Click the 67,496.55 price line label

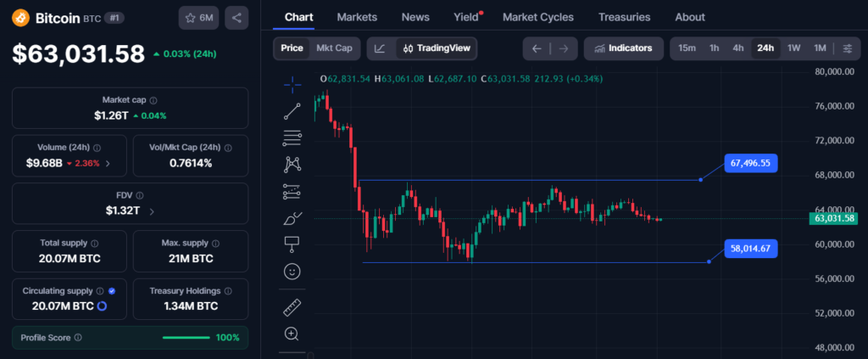click(750, 164)
